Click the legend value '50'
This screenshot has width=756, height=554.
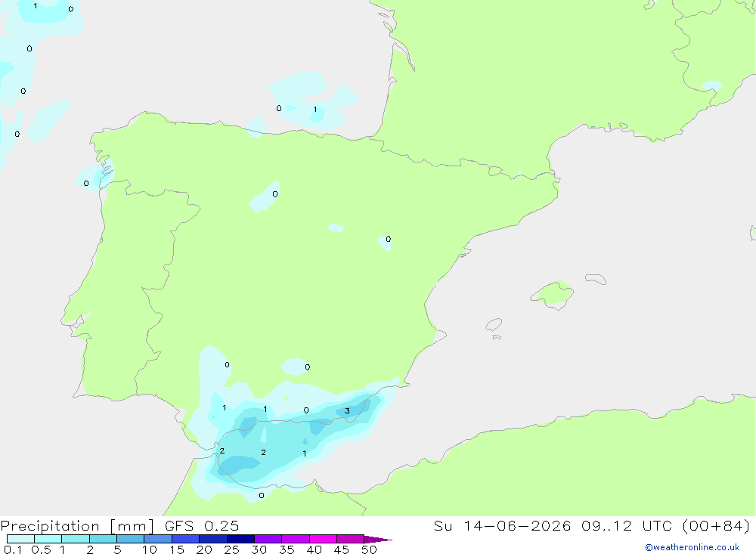[x=369, y=549]
